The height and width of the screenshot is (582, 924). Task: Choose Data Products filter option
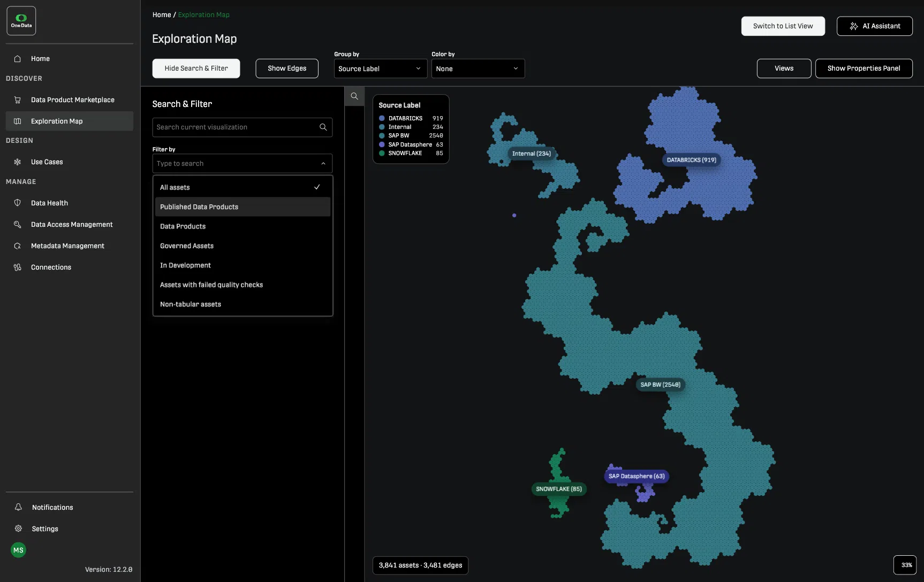point(243,226)
